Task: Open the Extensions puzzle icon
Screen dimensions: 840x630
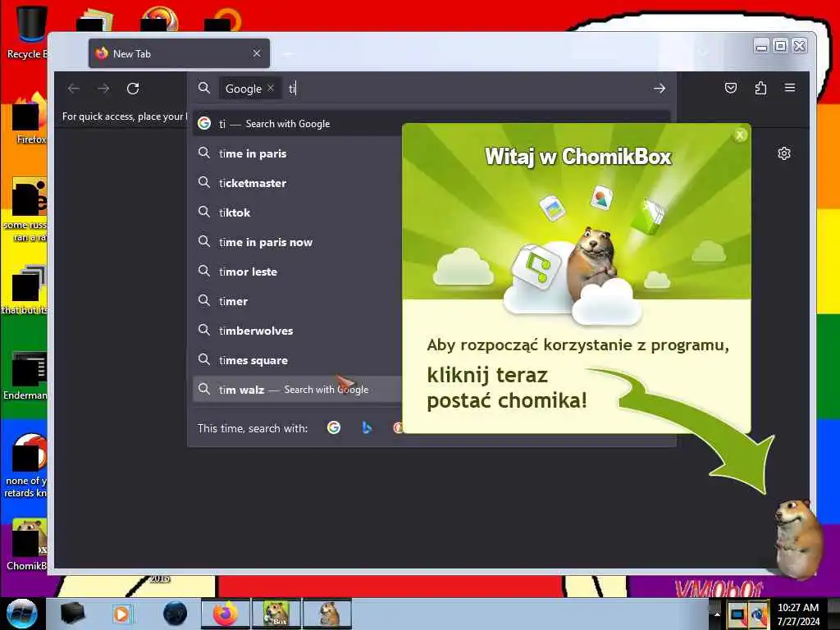Action: [x=760, y=88]
